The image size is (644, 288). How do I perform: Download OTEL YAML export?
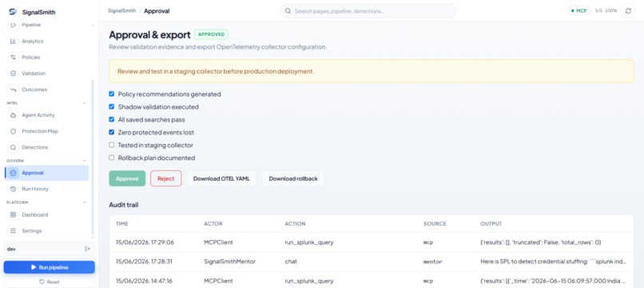point(222,178)
